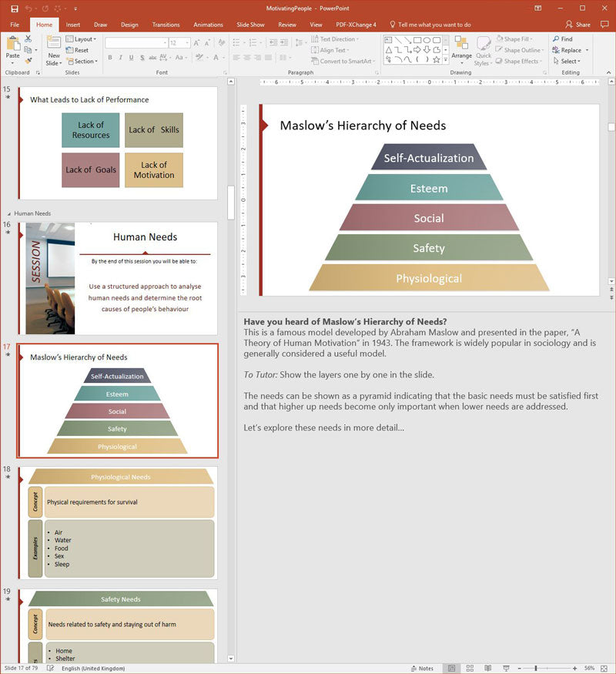Select the star shape in shapes gallery
The width and height of the screenshot is (616, 674).
tap(437, 60)
